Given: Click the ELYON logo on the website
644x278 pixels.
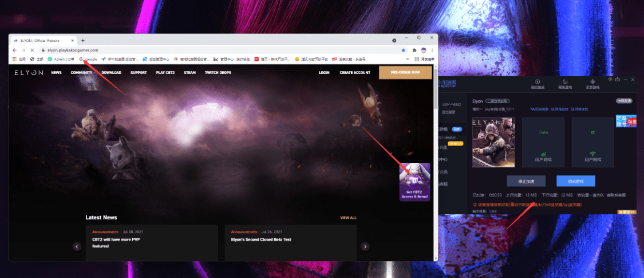Looking at the screenshot, I should pos(29,72).
